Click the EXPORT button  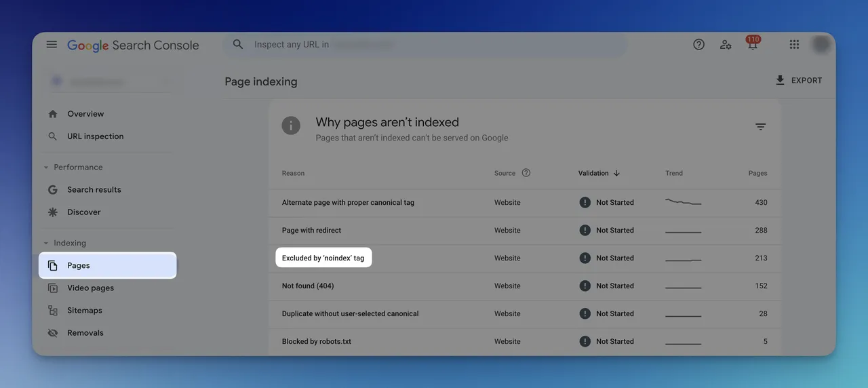(798, 80)
